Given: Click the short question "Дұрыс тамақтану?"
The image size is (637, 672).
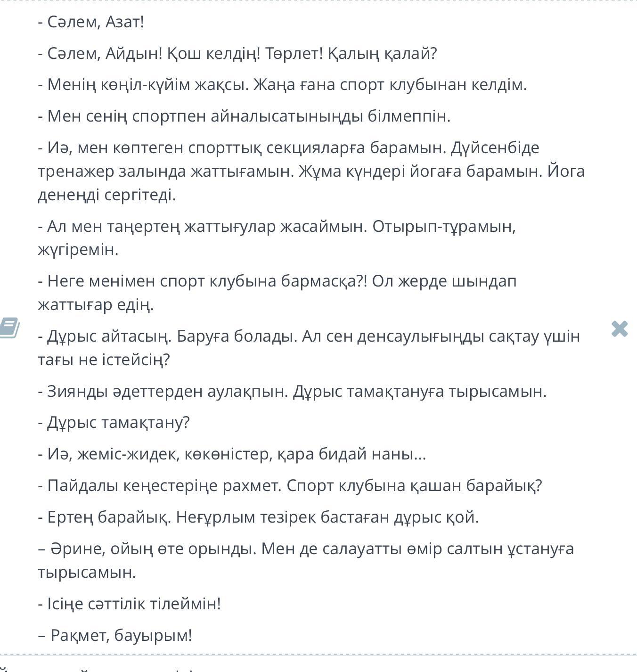Looking at the screenshot, I should [x=118, y=423].
